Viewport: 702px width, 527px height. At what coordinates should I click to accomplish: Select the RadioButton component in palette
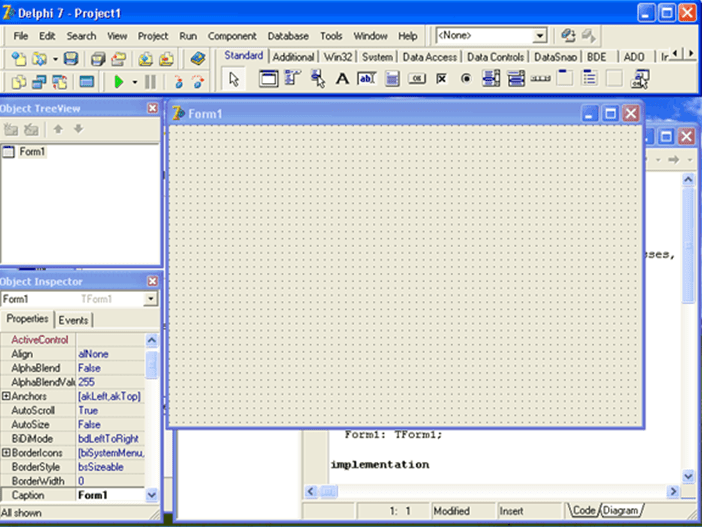(466, 79)
